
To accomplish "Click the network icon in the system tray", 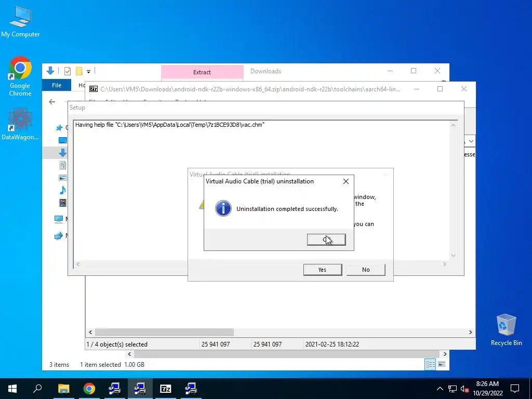I will [x=453, y=389].
